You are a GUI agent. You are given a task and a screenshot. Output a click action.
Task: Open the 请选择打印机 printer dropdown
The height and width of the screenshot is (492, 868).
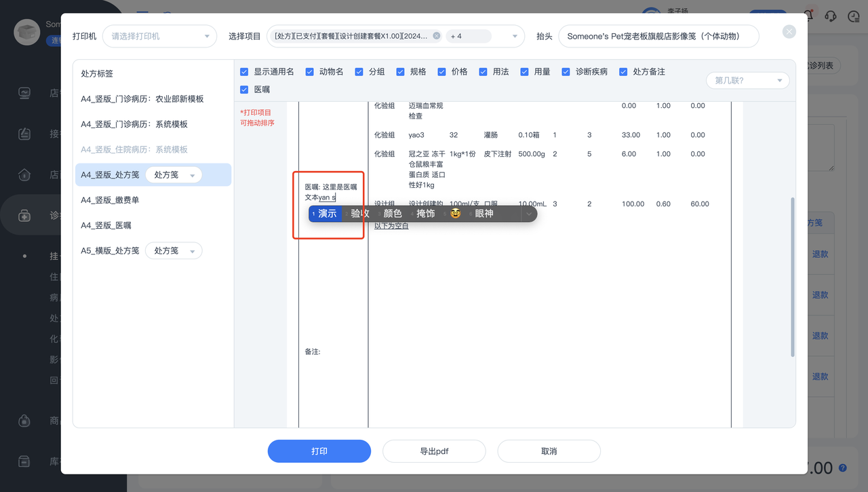coord(159,36)
